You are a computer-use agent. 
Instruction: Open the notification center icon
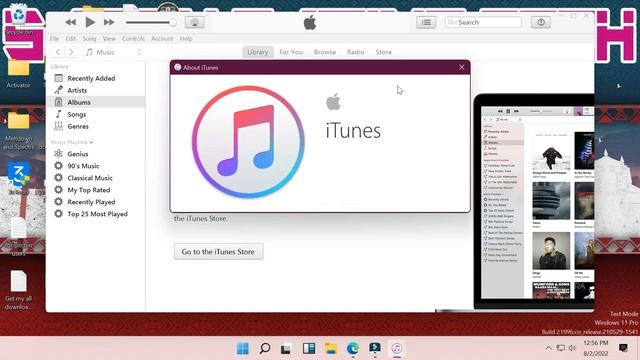pos(623,348)
